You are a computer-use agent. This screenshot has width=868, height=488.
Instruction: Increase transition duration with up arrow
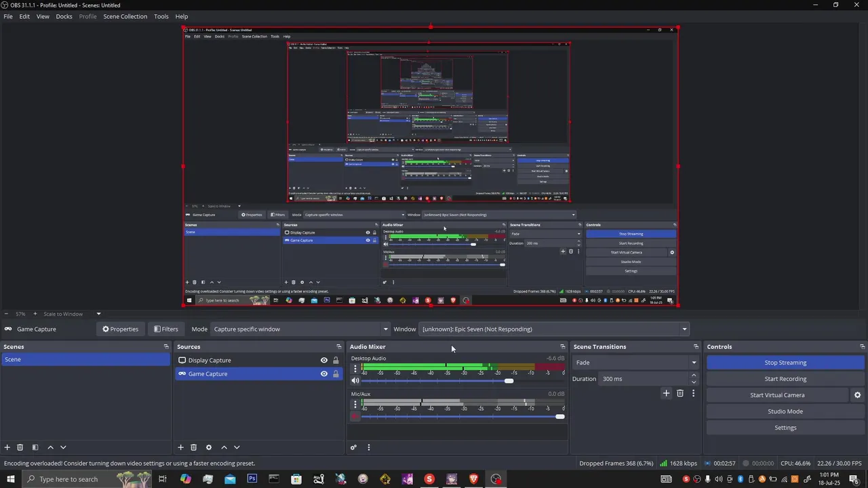(x=694, y=376)
